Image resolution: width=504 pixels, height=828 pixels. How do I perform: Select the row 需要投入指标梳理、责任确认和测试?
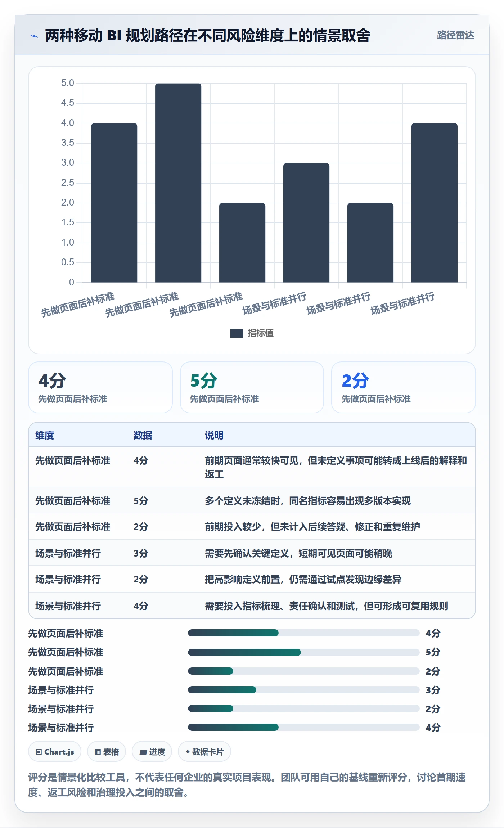coord(252,606)
